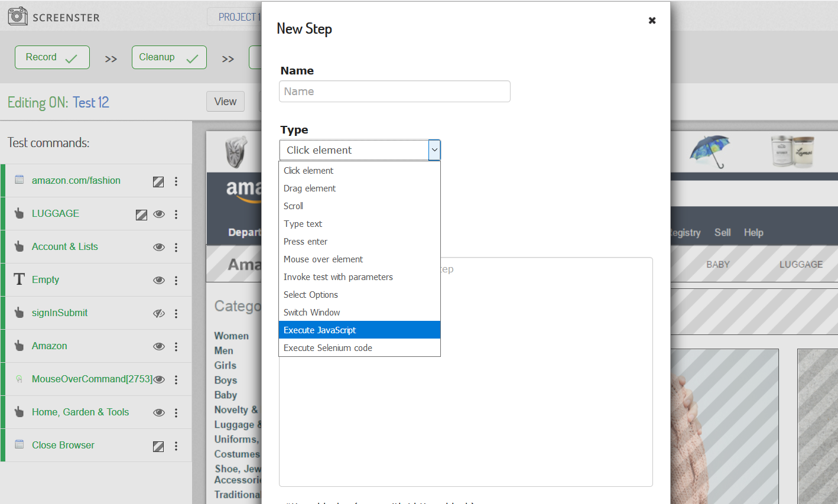Click the Name input field
Viewport: 838px width, 504px height.
pyautogui.click(x=394, y=92)
